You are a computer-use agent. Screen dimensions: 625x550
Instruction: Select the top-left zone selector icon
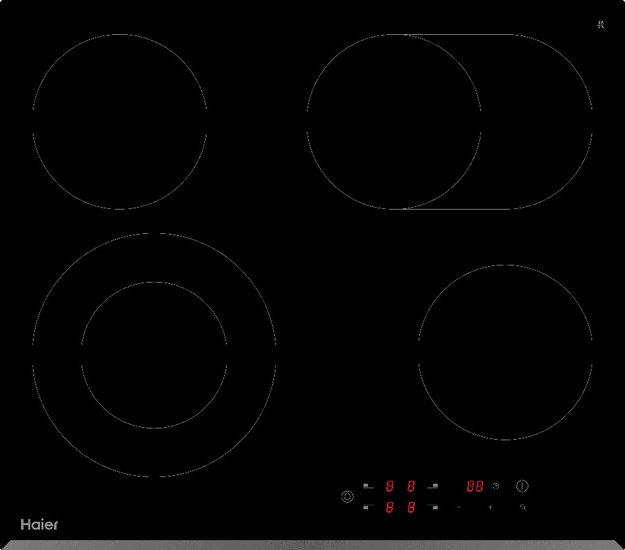pos(367,486)
